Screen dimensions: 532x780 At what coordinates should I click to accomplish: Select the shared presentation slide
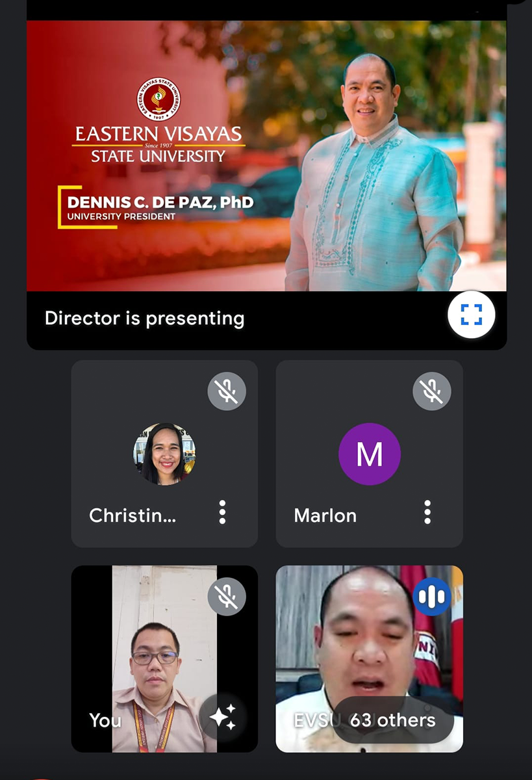click(x=266, y=156)
